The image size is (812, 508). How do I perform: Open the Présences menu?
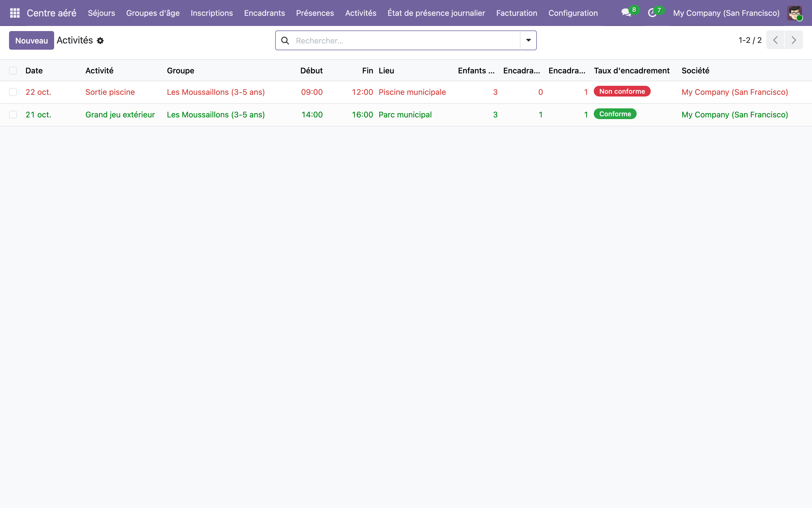pyautogui.click(x=315, y=13)
